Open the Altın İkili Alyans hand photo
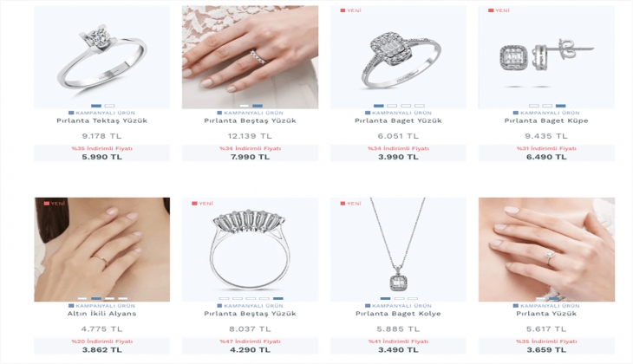 [101, 250]
